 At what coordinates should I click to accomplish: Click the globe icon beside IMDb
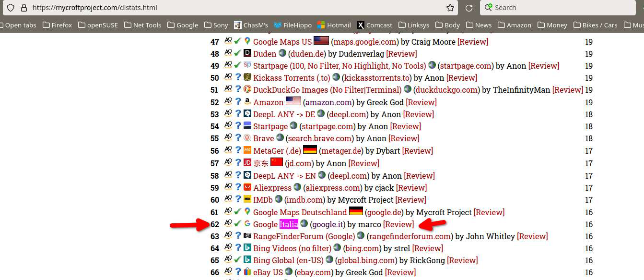(x=279, y=199)
